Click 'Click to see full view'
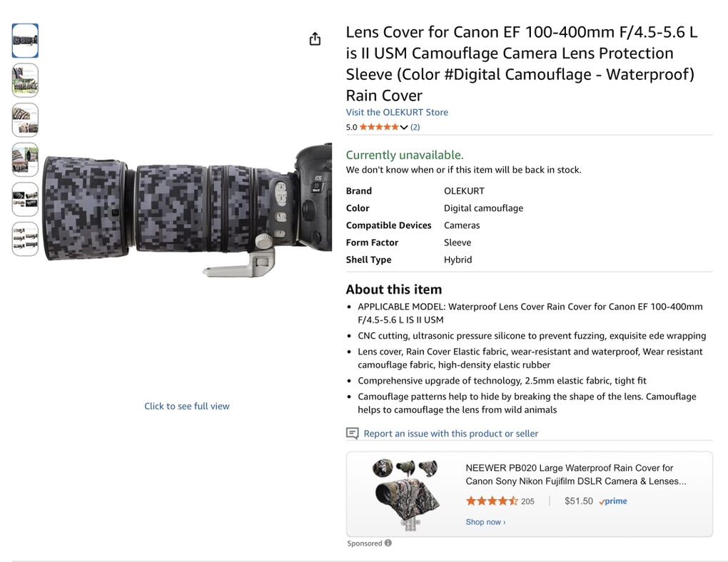The width and height of the screenshot is (728, 562). point(187,405)
